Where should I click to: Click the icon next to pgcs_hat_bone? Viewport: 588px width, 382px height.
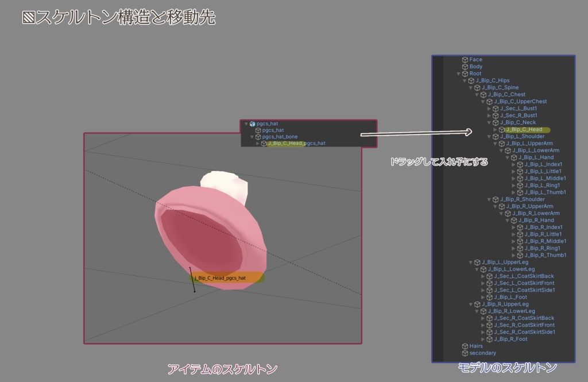[258, 137]
